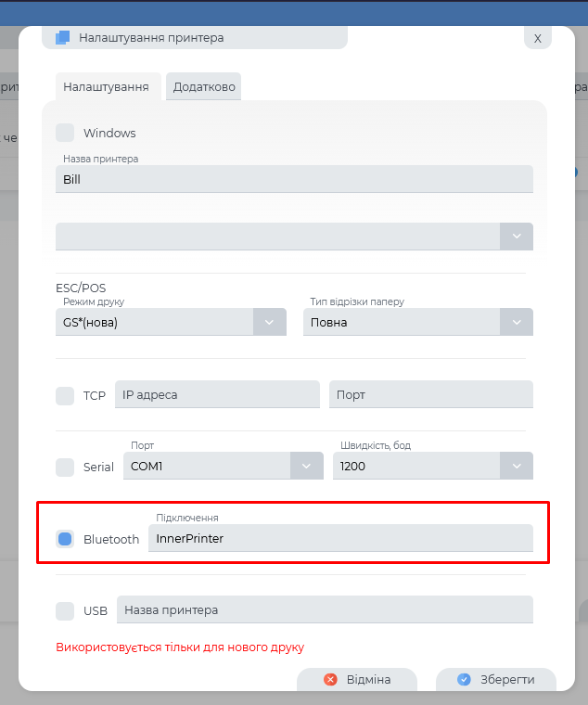Enable the Windows checkbox

pyautogui.click(x=65, y=133)
